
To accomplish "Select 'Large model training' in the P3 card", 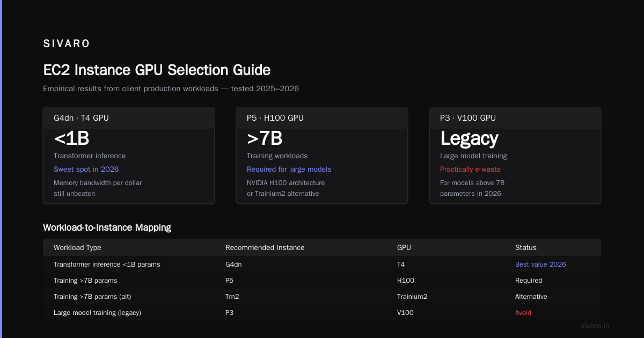I will (473, 156).
